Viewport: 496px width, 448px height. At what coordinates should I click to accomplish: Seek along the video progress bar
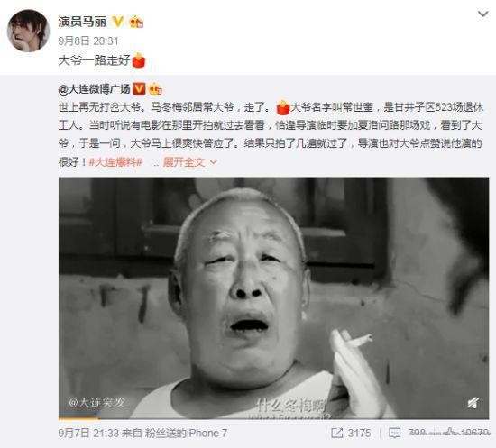[273, 418]
